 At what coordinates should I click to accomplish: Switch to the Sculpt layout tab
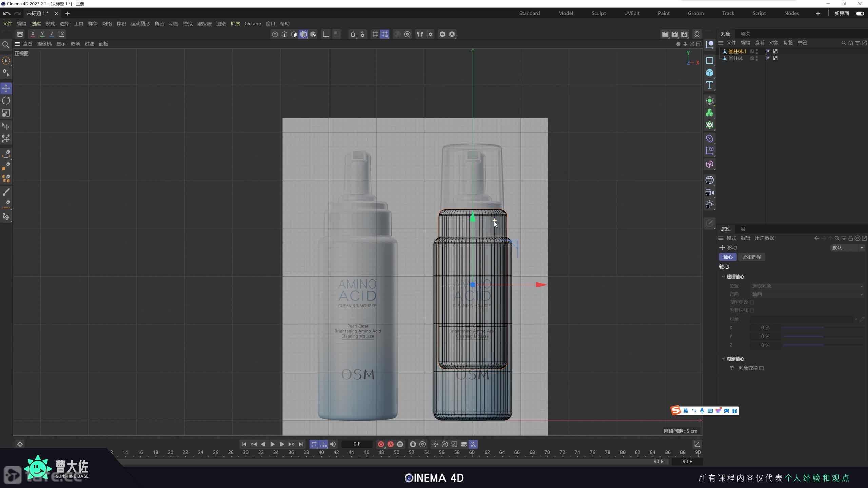pos(598,13)
